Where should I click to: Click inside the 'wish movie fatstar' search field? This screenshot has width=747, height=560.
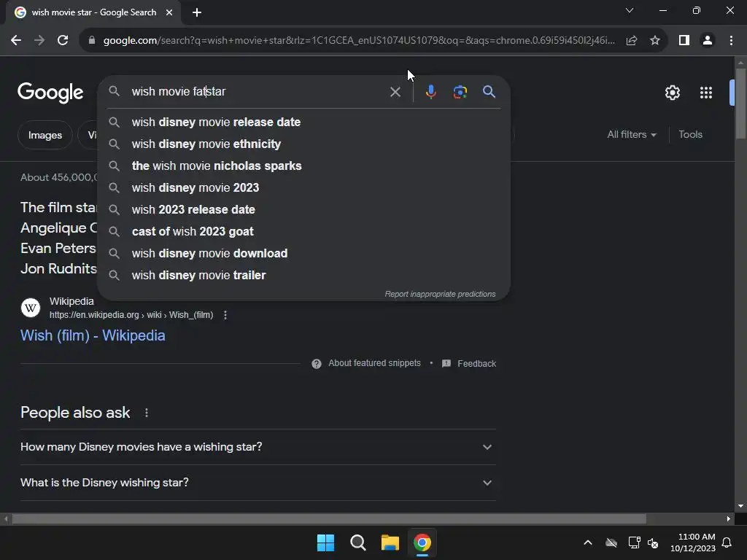[x=258, y=91]
